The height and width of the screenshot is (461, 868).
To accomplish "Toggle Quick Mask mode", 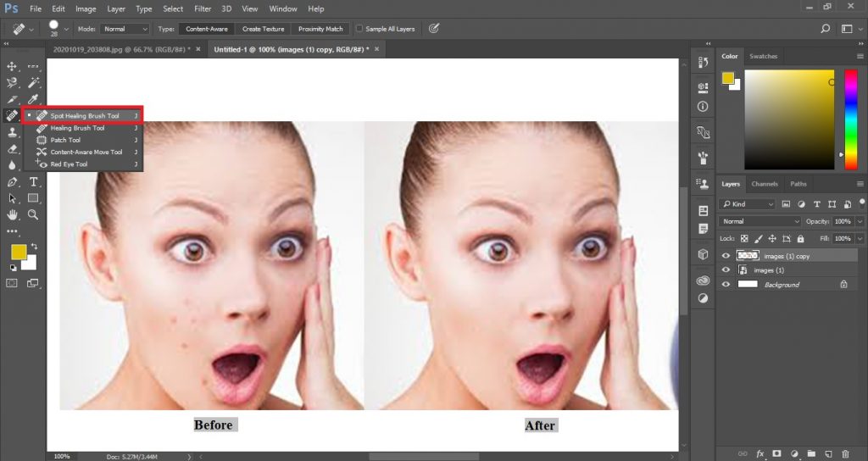I will [12, 283].
